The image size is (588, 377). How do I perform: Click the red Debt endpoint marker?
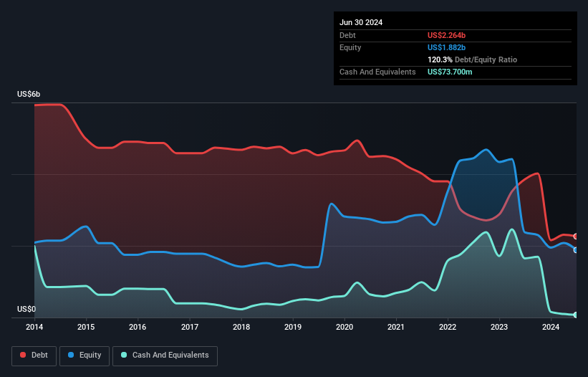(576, 237)
